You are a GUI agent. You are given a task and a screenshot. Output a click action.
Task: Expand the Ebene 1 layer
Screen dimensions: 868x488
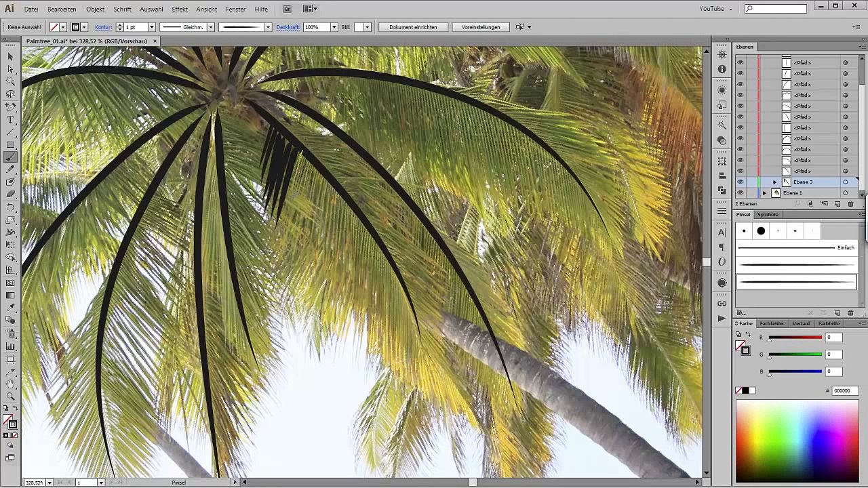[x=764, y=193]
